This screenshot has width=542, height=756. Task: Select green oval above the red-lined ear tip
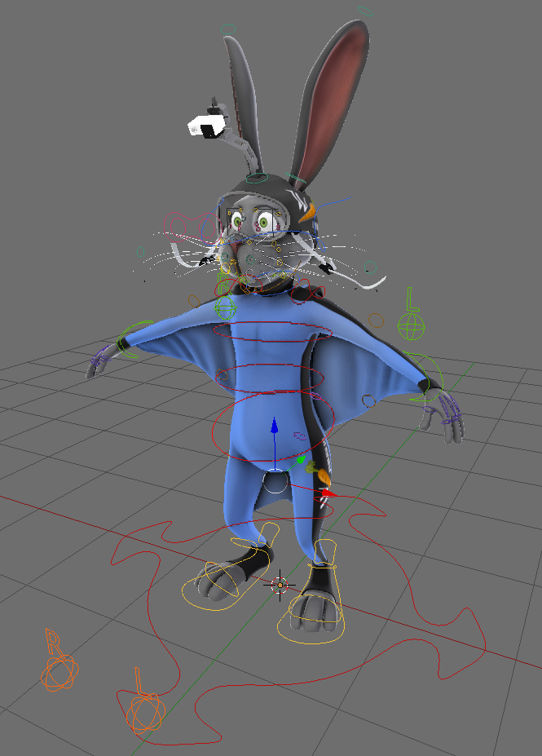point(365,11)
